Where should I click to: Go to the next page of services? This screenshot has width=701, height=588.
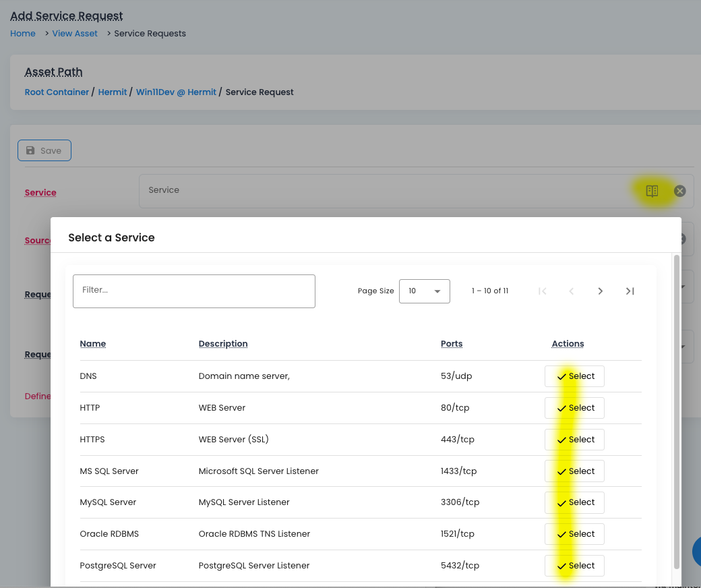click(x=600, y=291)
